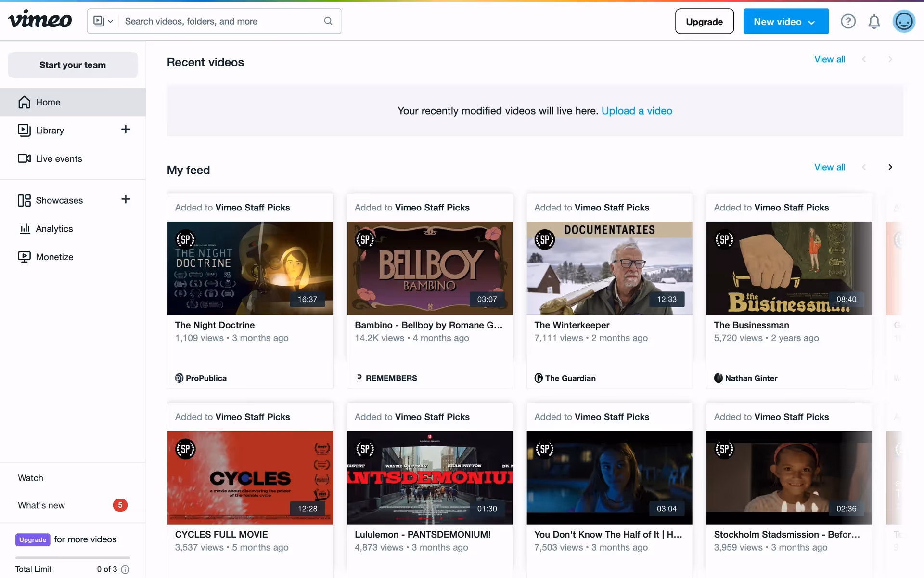
Task: Open the help question mark icon
Action: pos(848,21)
